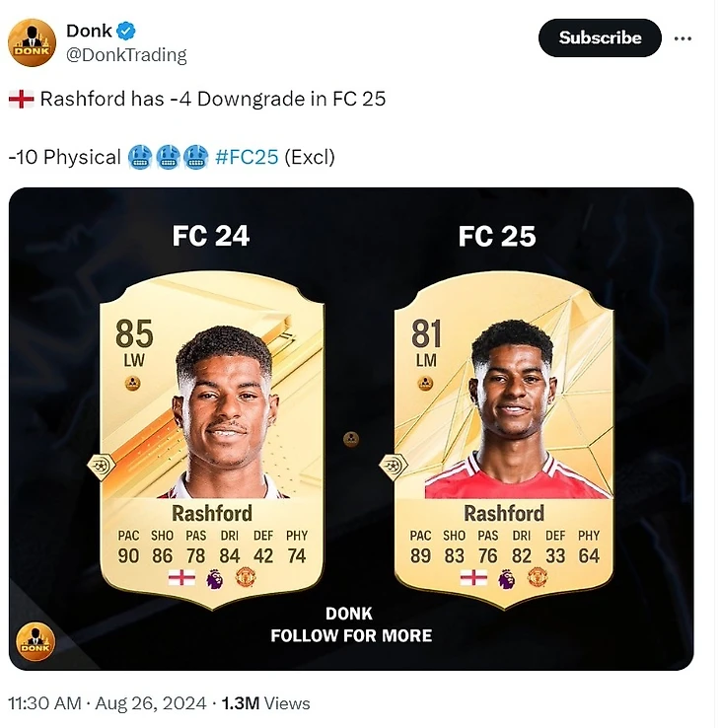Click the England flag emoji in tweet
This screenshot has height=728, width=720.
[x=22, y=99]
